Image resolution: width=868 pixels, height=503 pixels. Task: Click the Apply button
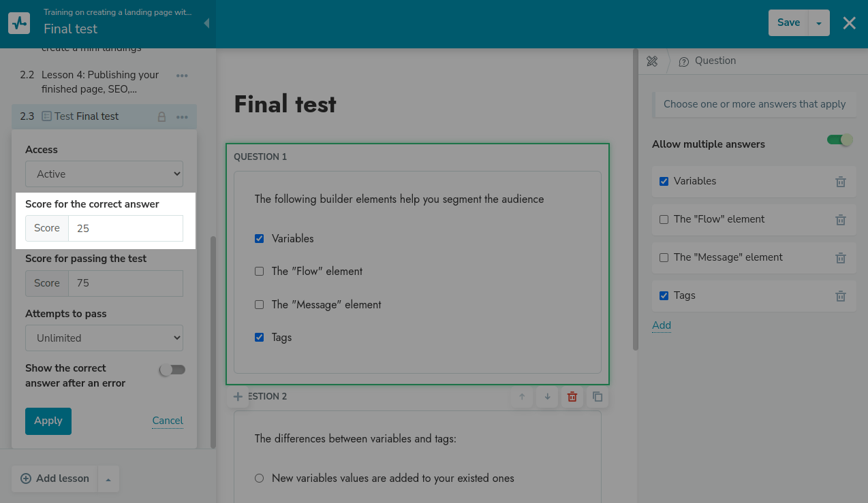(48, 421)
